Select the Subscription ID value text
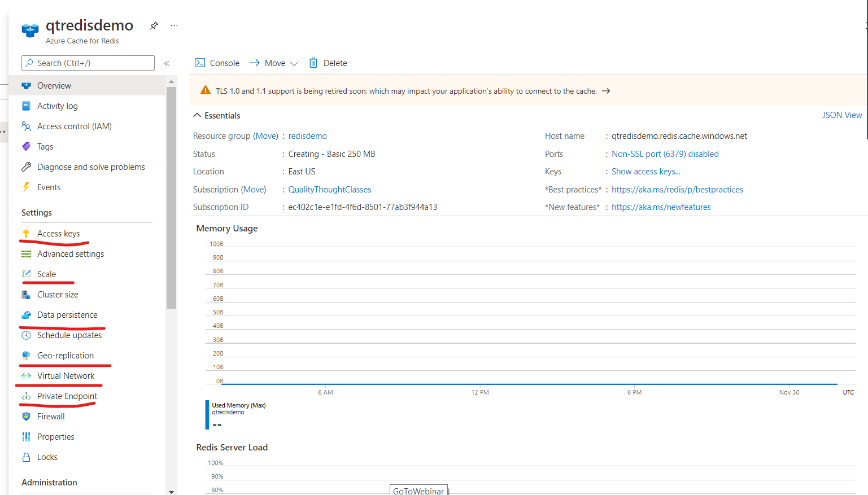The width and height of the screenshot is (868, 495). [x=363, y=207]
